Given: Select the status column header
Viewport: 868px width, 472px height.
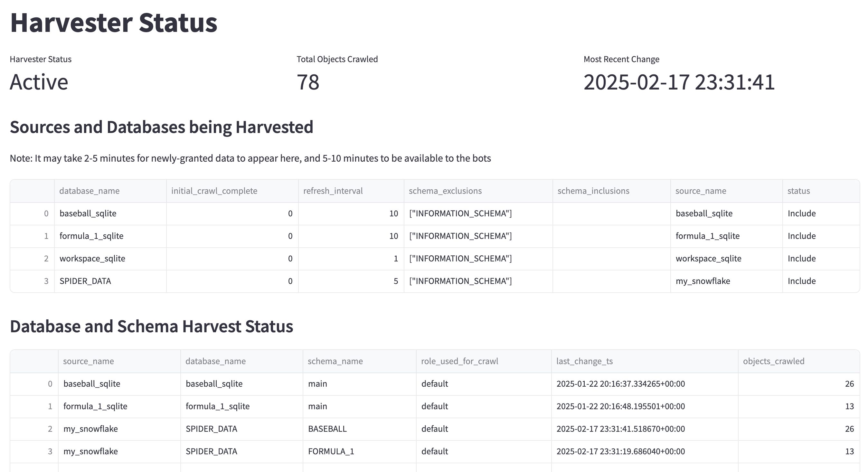Looking at the screenshot, I should tap(798, 191).
